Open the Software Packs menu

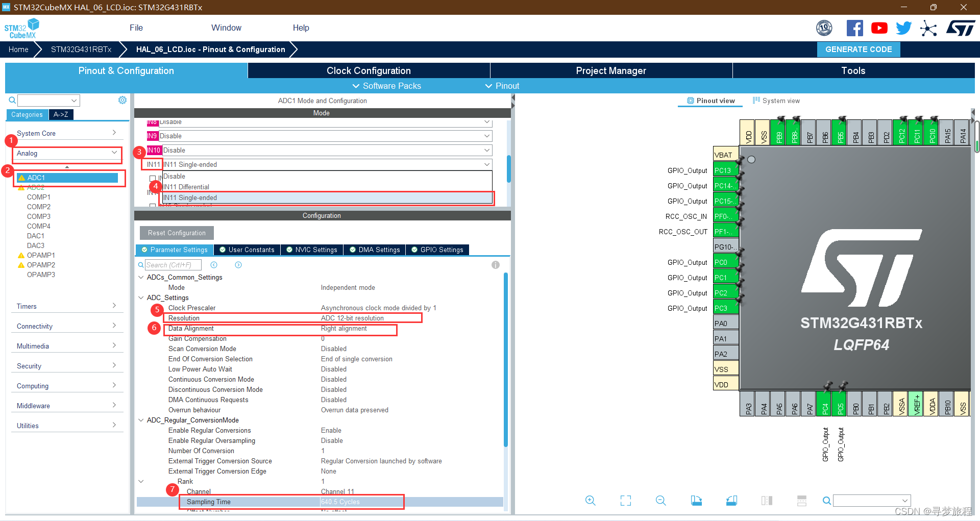pyautogui.click(x=387, y=86)
